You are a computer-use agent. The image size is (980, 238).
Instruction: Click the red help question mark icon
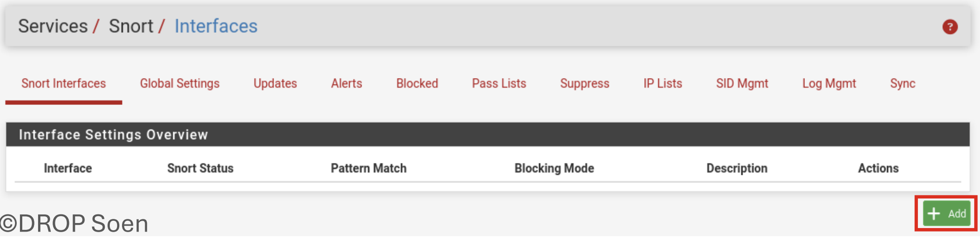pyautogui.click(x=950, y=27)
